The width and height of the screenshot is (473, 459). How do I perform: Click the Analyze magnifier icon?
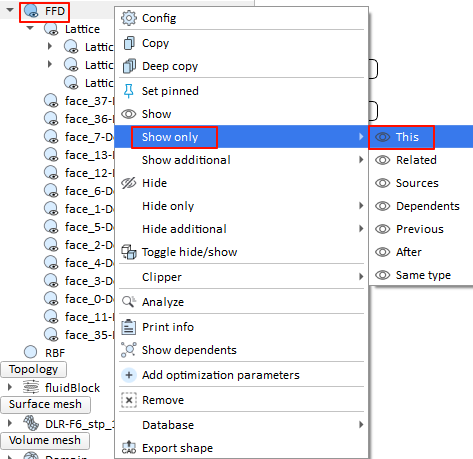[x=129, y=302]
